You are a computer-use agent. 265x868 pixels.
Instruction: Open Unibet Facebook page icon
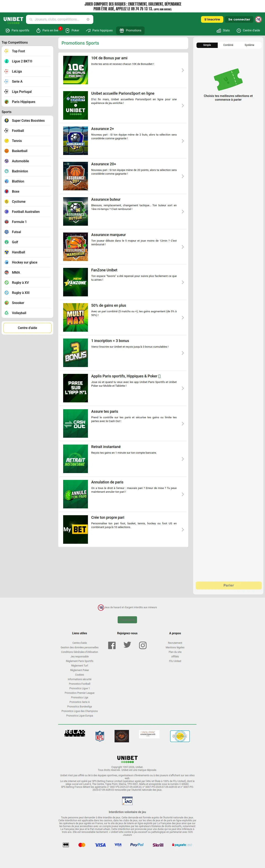112,645
